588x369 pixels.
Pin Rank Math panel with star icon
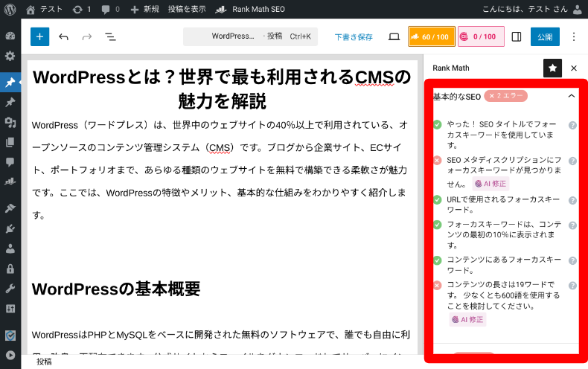[x=552, y=68]
